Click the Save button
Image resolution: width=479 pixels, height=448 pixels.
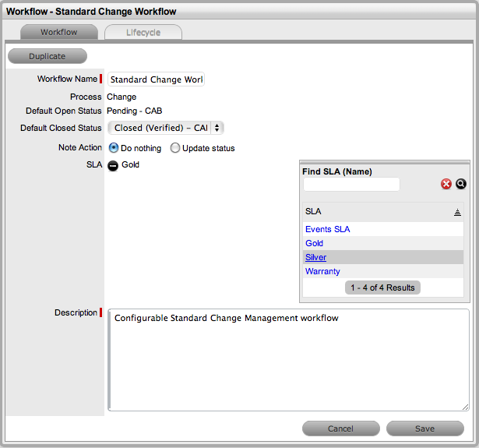pos(425,429)
